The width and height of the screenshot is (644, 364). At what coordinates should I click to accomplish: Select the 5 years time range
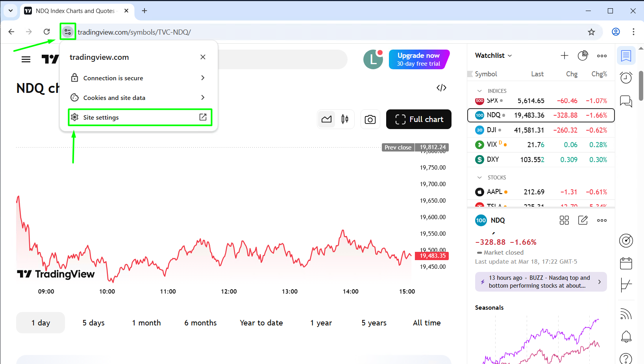point(374,323)
